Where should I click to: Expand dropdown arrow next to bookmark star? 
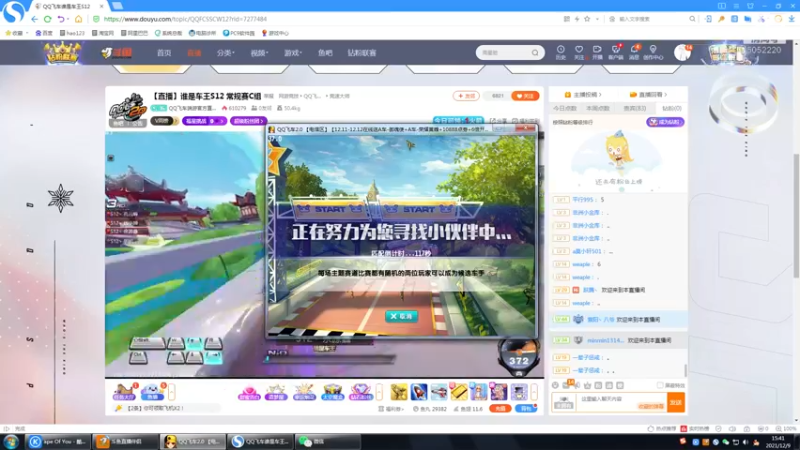pos(597,19)
